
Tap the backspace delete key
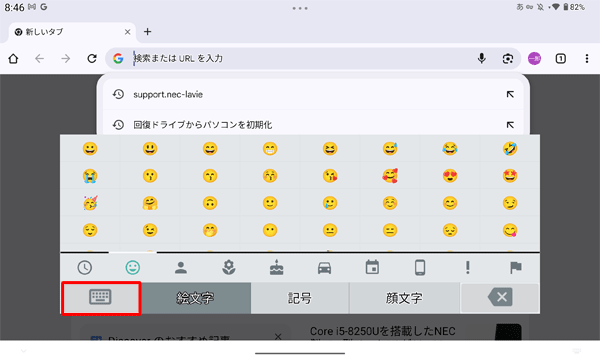pos(500,297)
